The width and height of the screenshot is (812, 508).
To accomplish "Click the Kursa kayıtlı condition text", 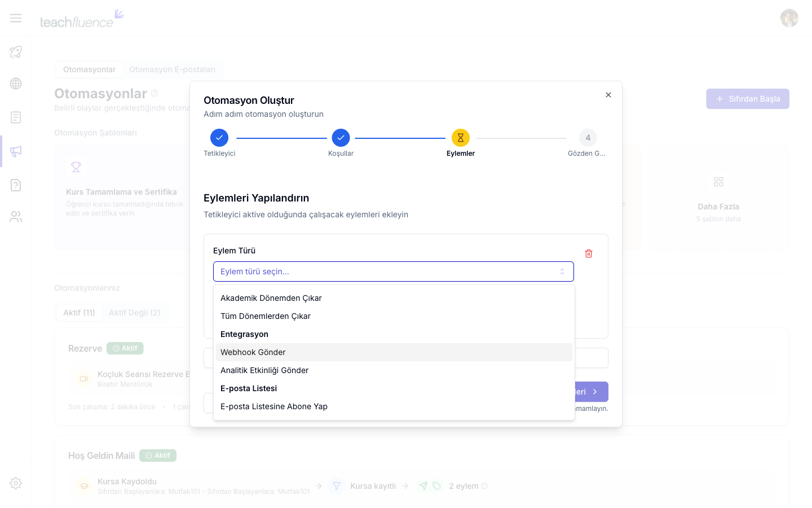I will coord(373,486).
